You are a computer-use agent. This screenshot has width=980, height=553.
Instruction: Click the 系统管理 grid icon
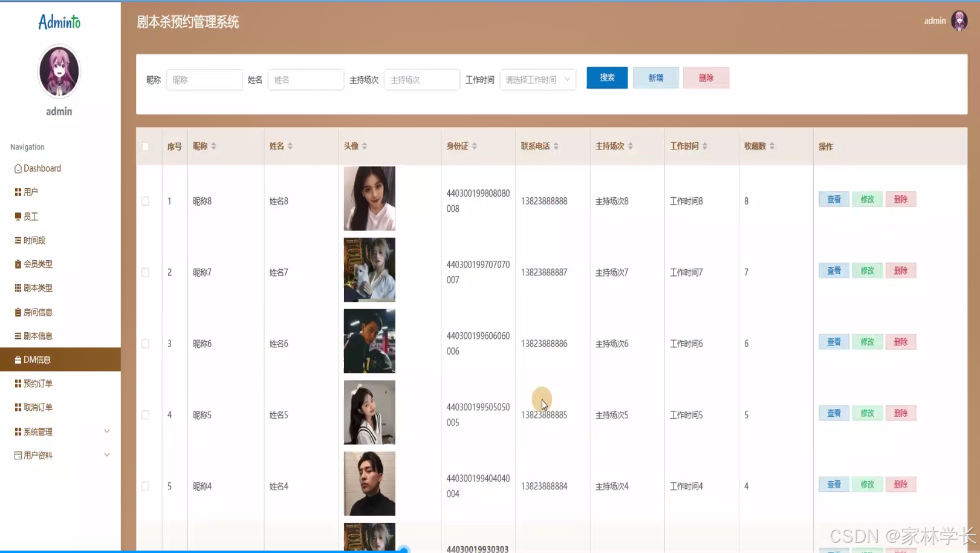(x=18, y=431)
